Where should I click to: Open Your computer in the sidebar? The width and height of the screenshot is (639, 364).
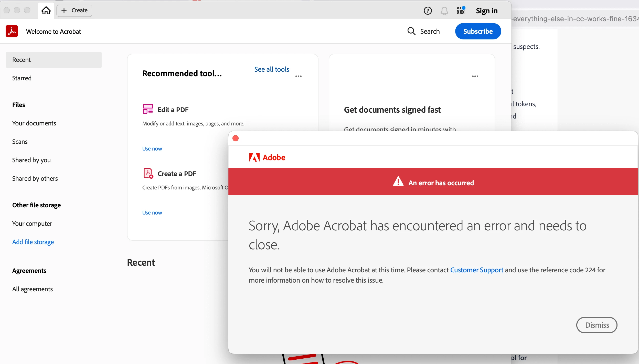click(x=32, y=223)
